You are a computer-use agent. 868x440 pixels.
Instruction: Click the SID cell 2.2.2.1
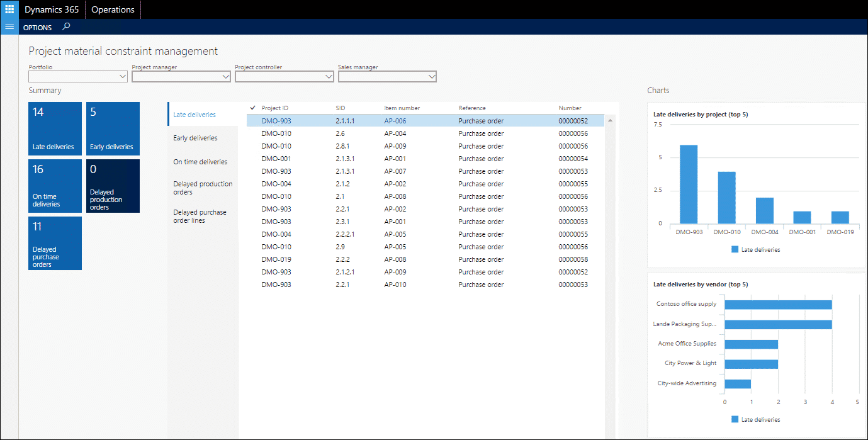[x=346, y=234]
